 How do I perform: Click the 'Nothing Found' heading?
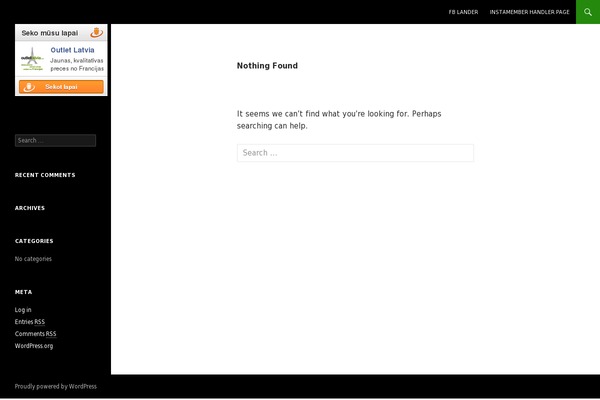point(267,65)
